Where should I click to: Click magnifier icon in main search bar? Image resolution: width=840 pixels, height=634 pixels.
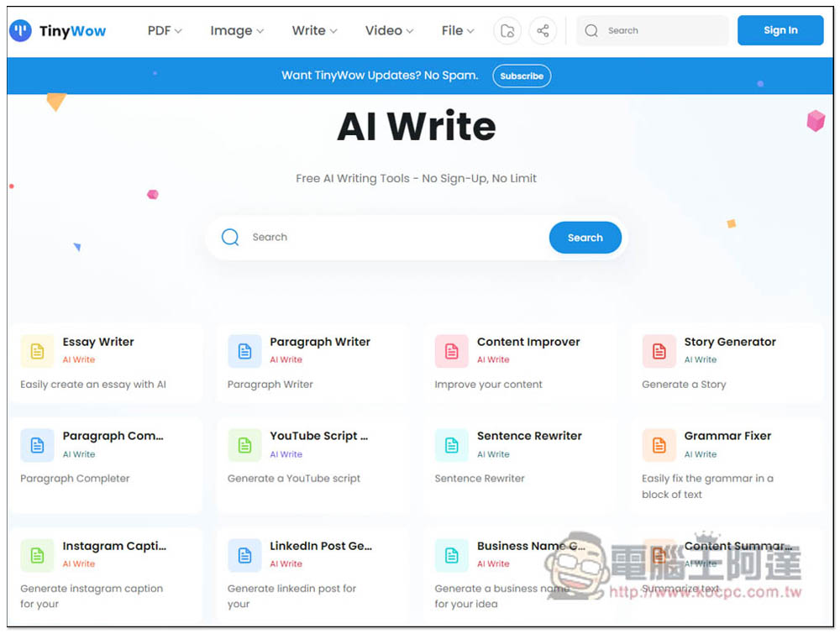tap(230, 237)
